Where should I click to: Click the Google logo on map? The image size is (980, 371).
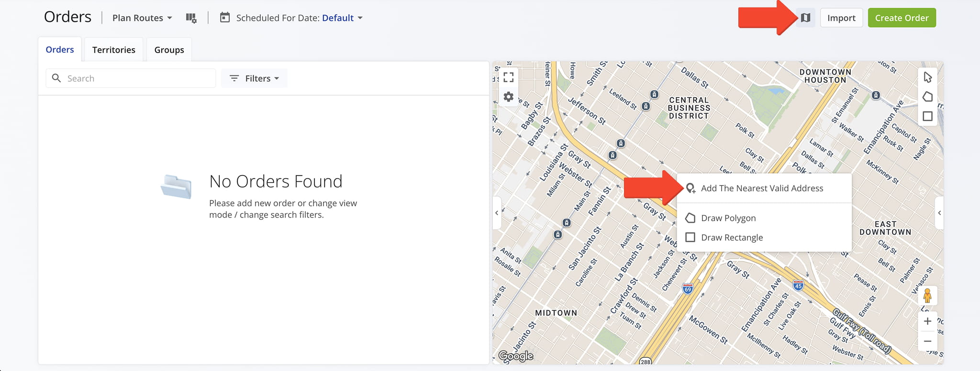(x=516, y=356)
